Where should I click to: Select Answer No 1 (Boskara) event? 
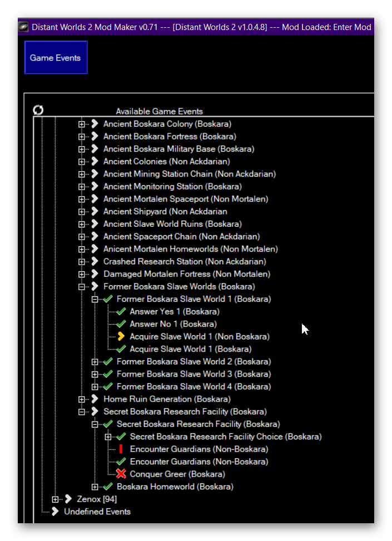point(173,324)
